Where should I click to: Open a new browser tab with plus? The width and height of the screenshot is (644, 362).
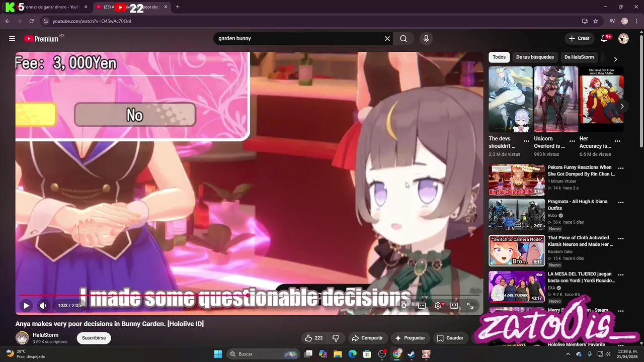(x=178, y=7)
